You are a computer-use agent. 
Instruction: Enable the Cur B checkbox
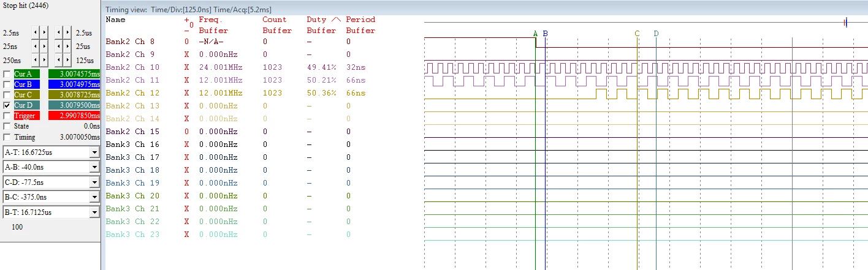click(x=7, y=84)
